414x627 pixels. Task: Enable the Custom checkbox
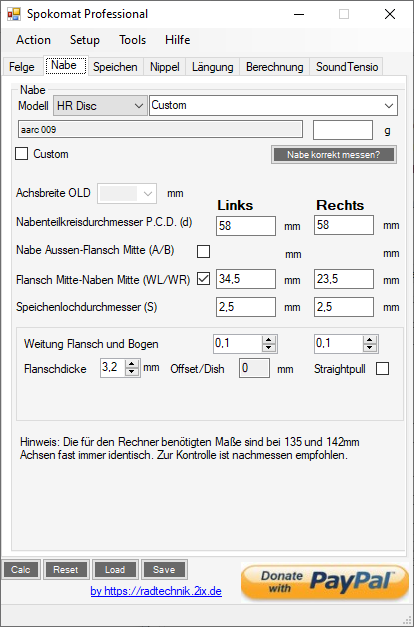22,154
